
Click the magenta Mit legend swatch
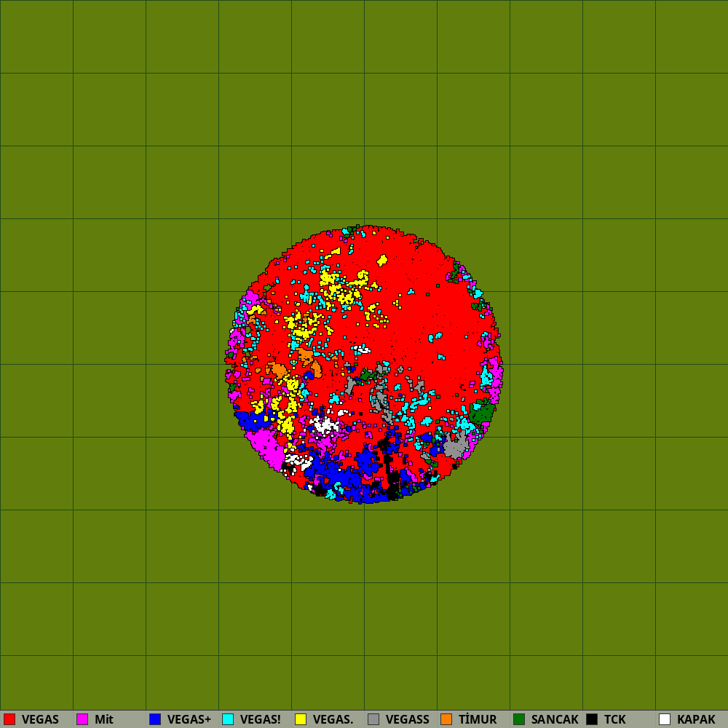point(82,719)
